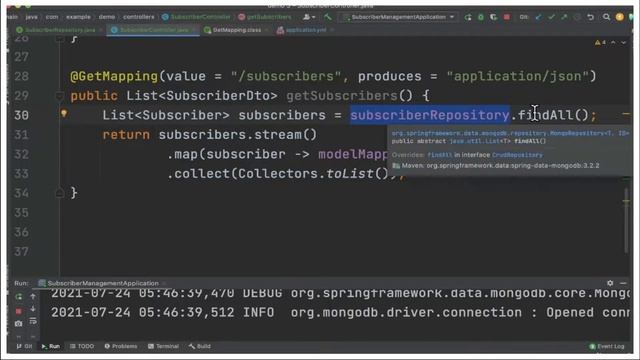The image size is (640, 360).
Task: Open the Git tool window button
Action: point(24,346)
